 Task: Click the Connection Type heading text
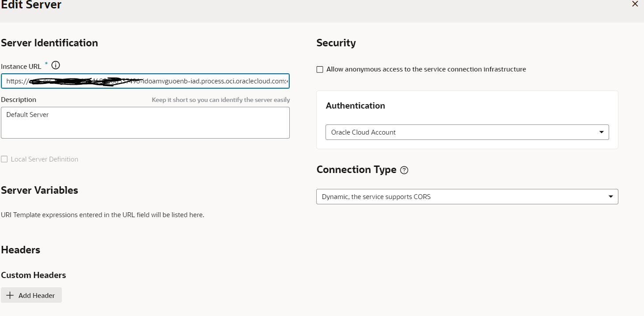tap(356, 170)
